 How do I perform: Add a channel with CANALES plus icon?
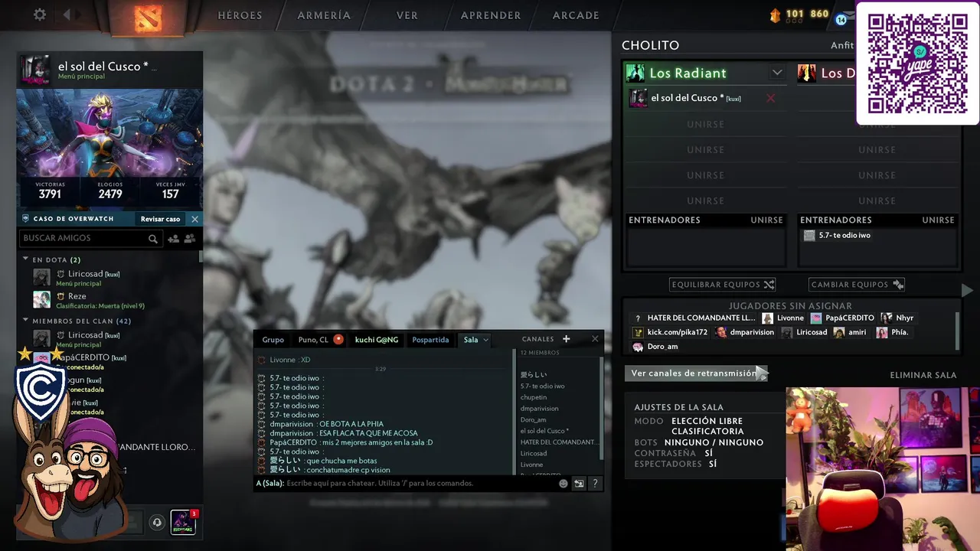point(566,339)
